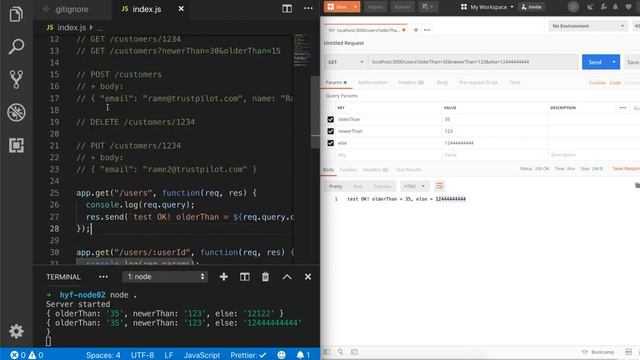Open My Workspace dropdown in Postman

487,7
